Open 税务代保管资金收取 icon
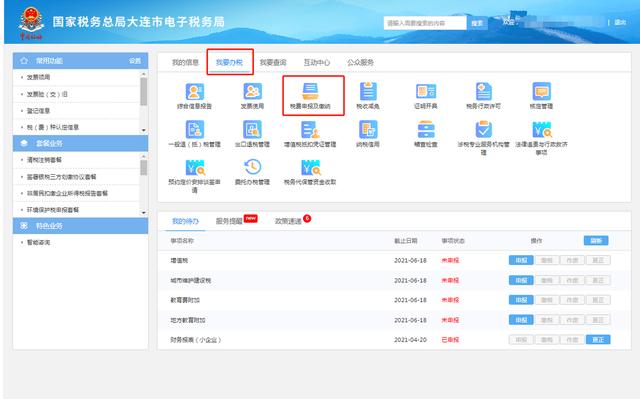This screenshot has width=640, height=399. [310, 168]
